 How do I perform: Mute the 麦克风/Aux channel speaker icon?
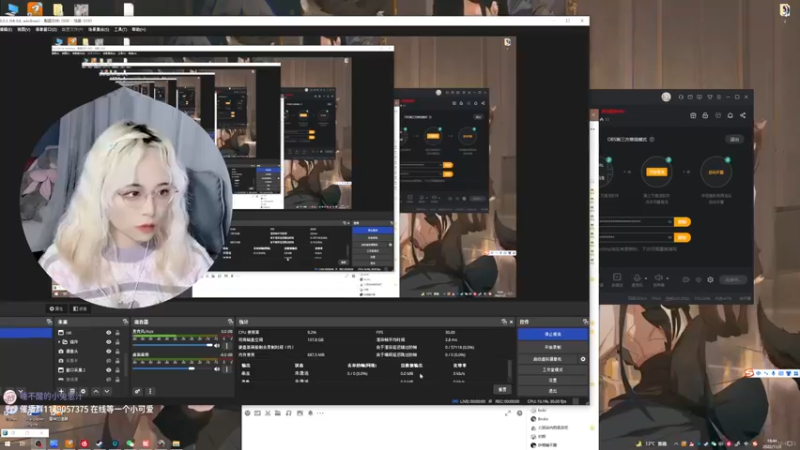pos(217,345)
